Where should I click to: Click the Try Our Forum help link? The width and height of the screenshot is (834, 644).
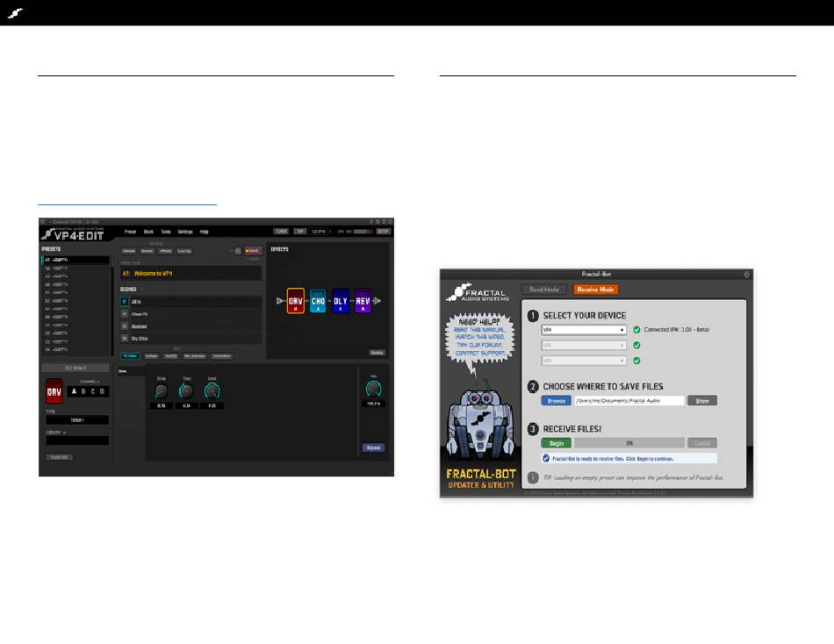pyautogui.click(x=480, y=345)
